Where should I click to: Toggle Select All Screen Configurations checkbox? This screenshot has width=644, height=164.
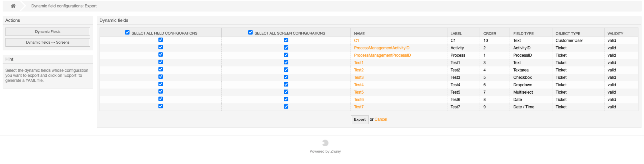[250, 33]
